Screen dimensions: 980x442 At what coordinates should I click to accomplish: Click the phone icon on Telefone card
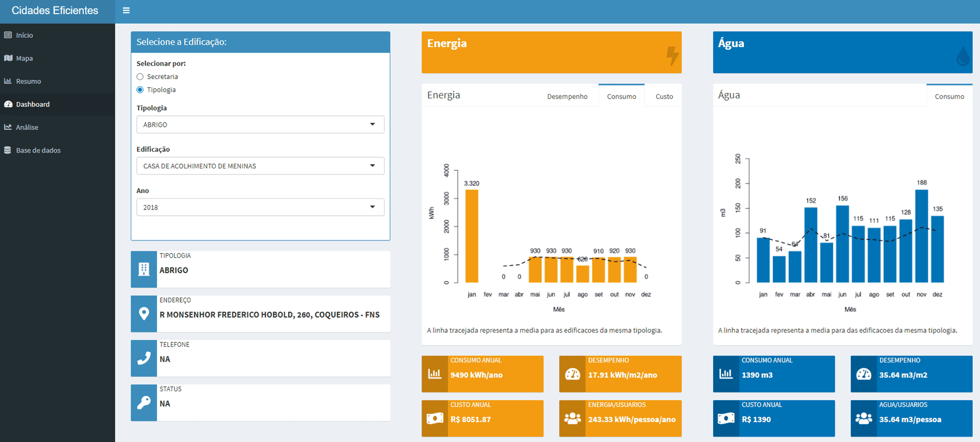(x=144, y=358)
